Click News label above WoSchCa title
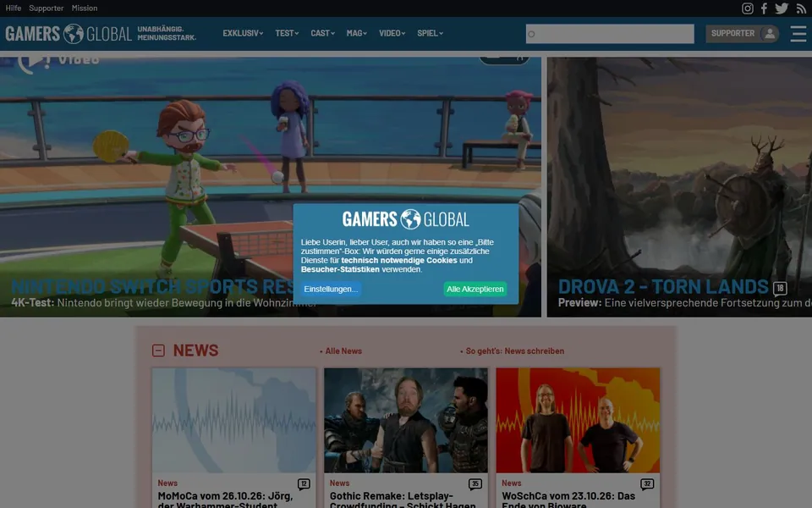812x508 pixels. click(511, 483)
